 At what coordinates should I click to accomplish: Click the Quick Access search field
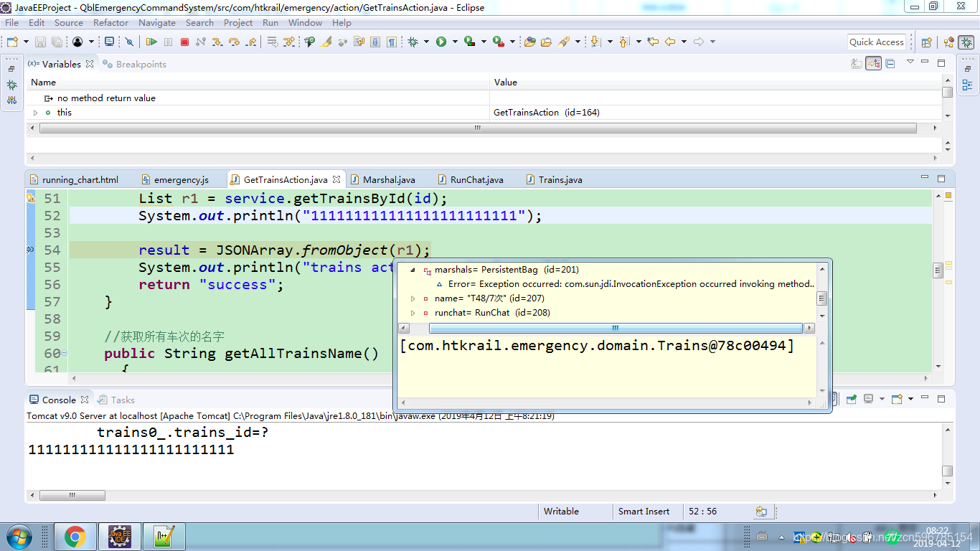pos(877,42)
